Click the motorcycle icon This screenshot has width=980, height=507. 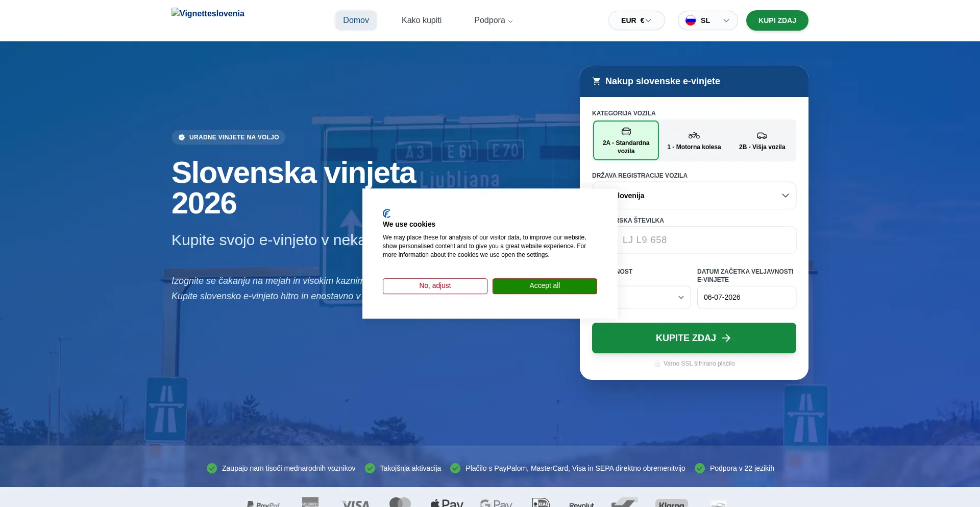pyautogui.click(x=694, y=135)
